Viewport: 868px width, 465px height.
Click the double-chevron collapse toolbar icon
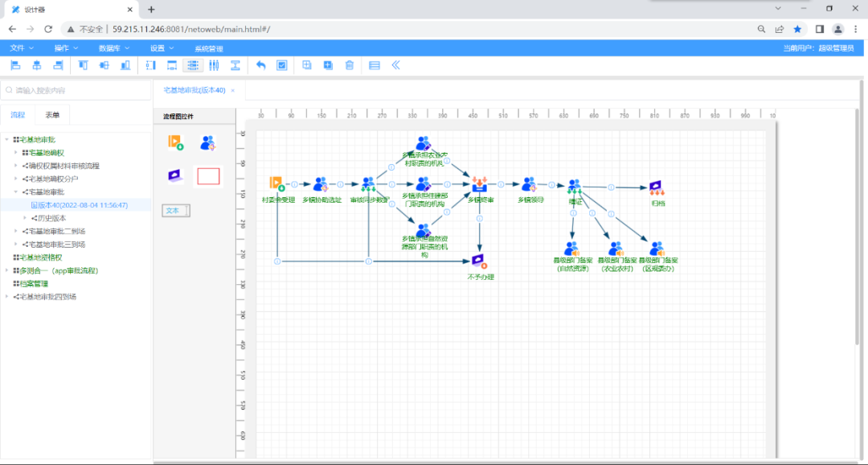(x=395, y=65)
